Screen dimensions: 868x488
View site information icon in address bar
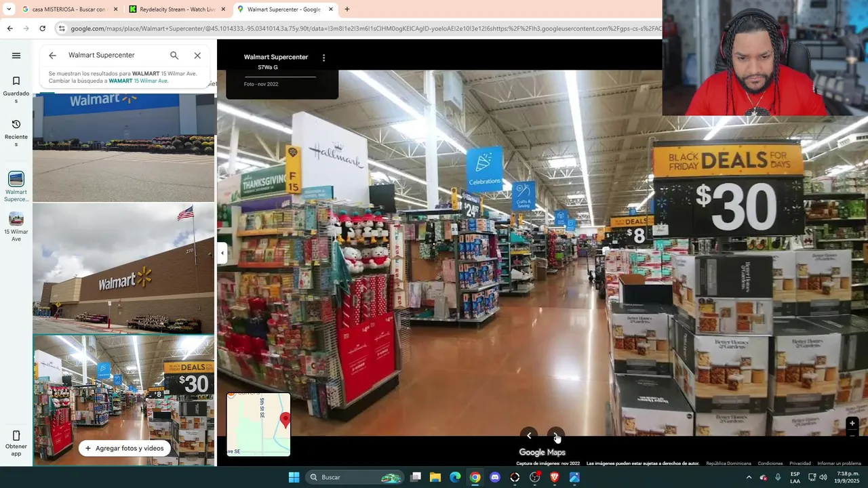coord(62,28)
